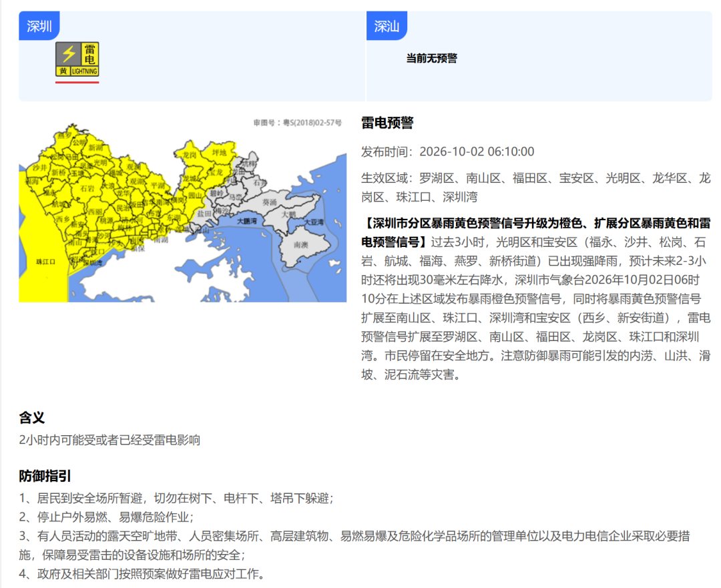Click the bold 深圳市分区暴雨黄色预警信号升级为橙色 headline
This screenshot has height=588, width=721.
coord(535,233)
